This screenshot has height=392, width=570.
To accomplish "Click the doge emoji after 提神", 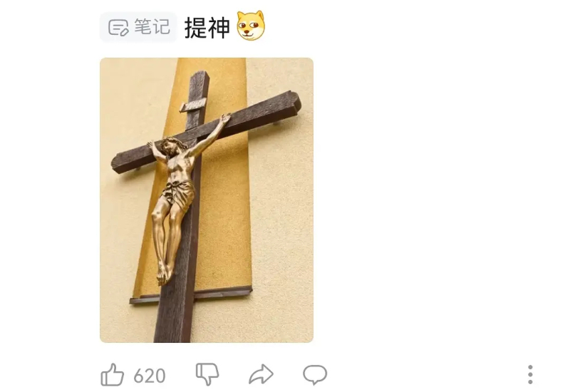I will 251,26.
